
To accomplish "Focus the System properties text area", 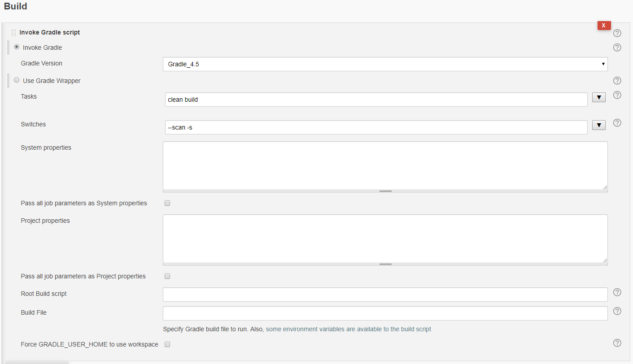I will tap(385, 165).
